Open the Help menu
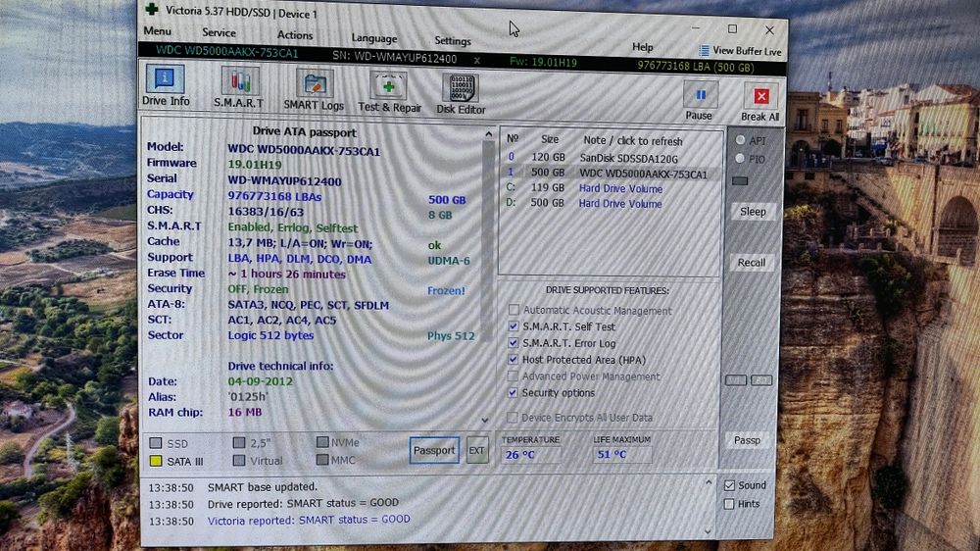Viewport: 980px width, 551px height. coord(643,47)
